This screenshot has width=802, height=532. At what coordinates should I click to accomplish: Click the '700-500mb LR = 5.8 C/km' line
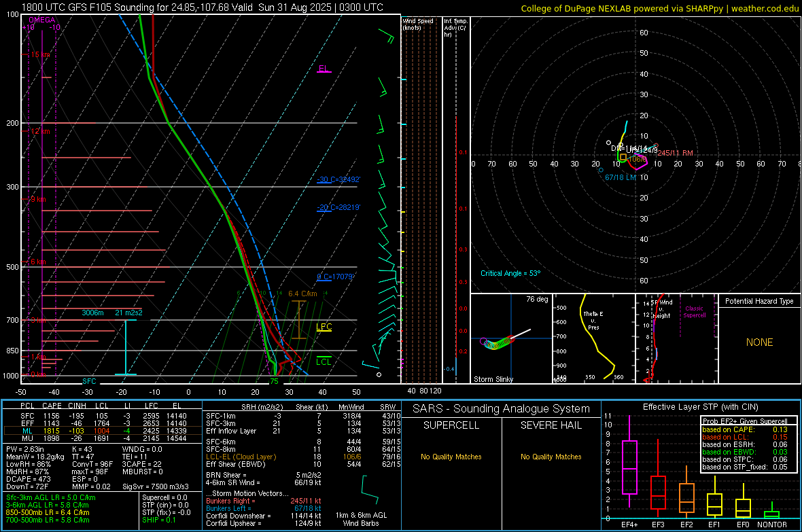[x=48, y=520]
